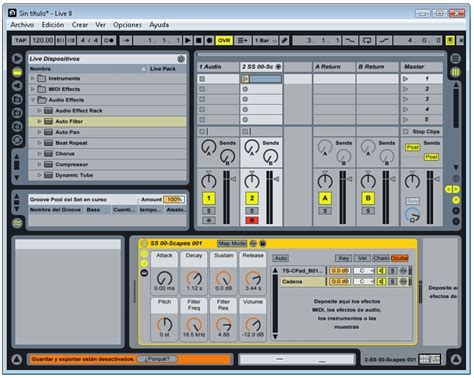Click the detail view triangle button at bottom right
Screen dimensions: 474x378
tap(456, 359)
